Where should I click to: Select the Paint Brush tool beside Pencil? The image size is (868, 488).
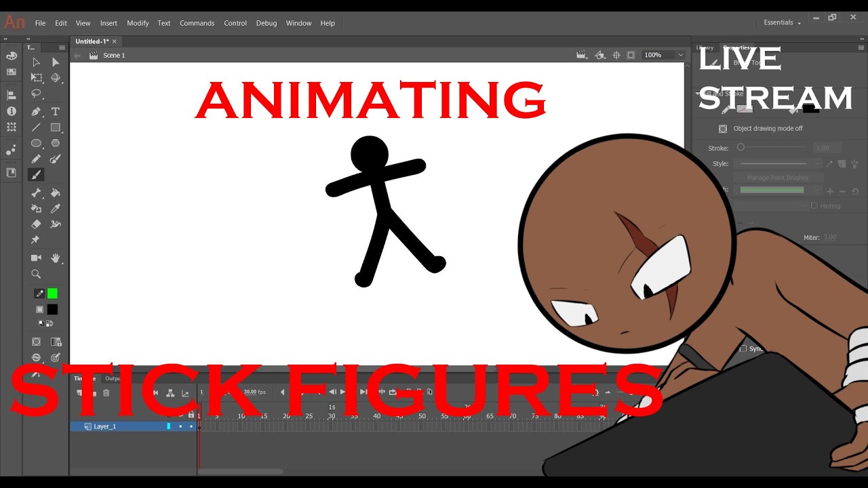56,159
